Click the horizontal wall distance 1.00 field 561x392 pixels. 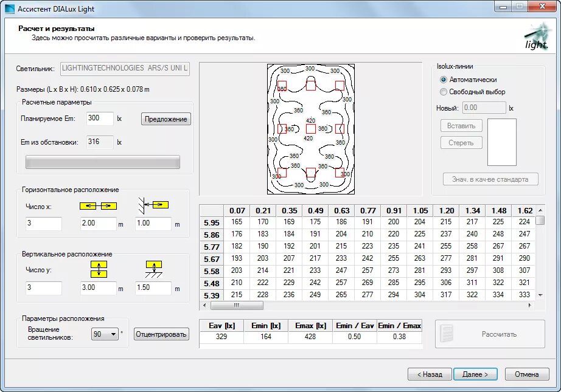tap(153, 223)
